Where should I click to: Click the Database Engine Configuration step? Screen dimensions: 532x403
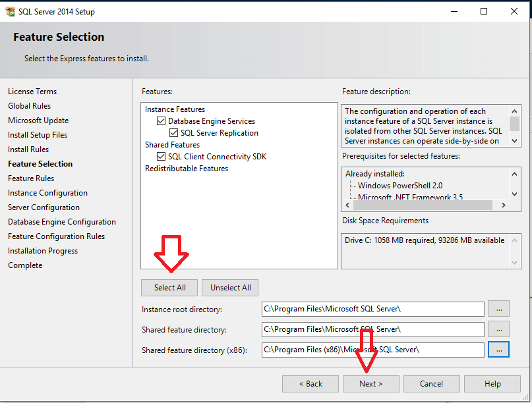pos(62,222)
